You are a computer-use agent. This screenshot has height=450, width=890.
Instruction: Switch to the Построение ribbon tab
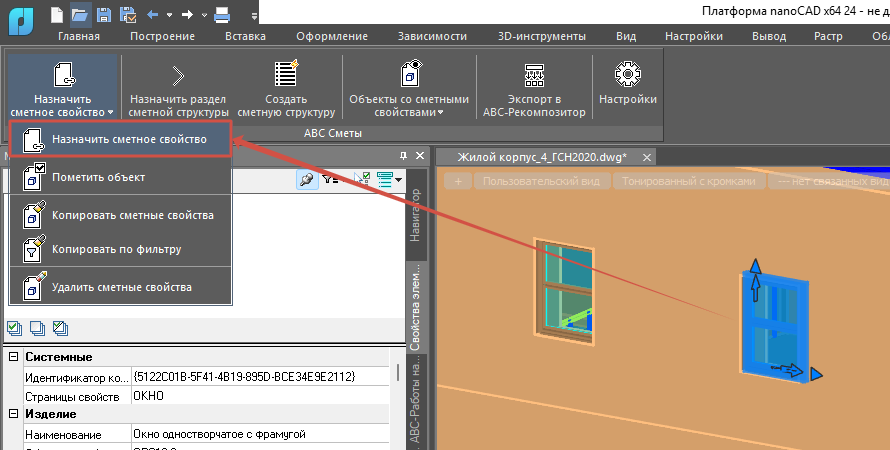pos(162,36)
